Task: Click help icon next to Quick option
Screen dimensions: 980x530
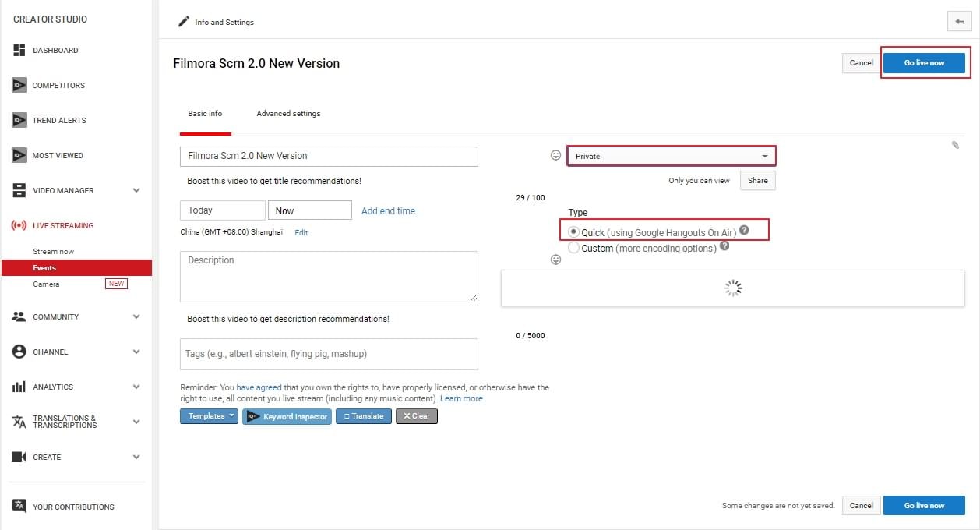Action: tap(744, 231)
